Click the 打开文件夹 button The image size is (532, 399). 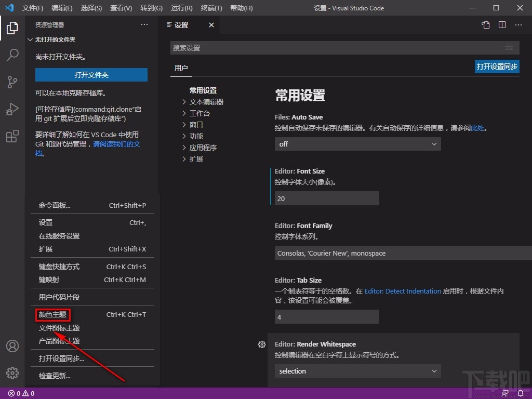click(91, 75)
